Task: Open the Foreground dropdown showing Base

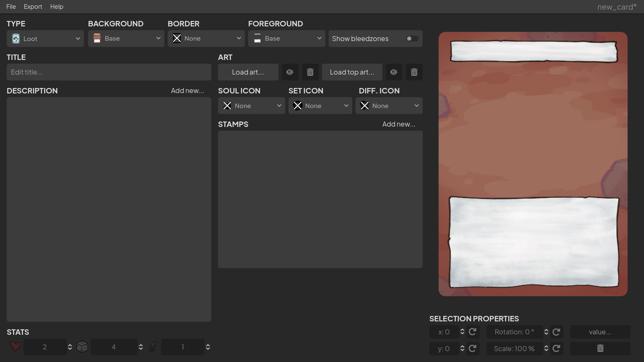Action: pos(287,39)
